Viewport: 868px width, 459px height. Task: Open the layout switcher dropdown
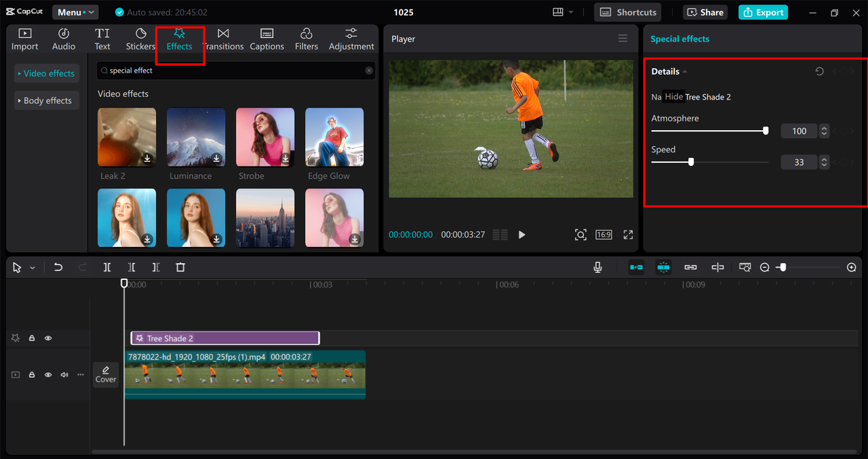pyautogui.click(x=563, y=12)
